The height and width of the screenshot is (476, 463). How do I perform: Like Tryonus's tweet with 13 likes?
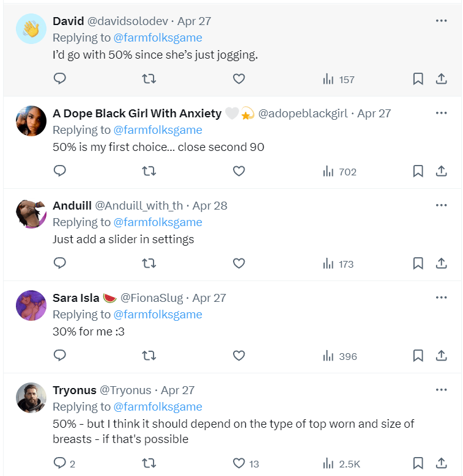click(x=239, y=463)
